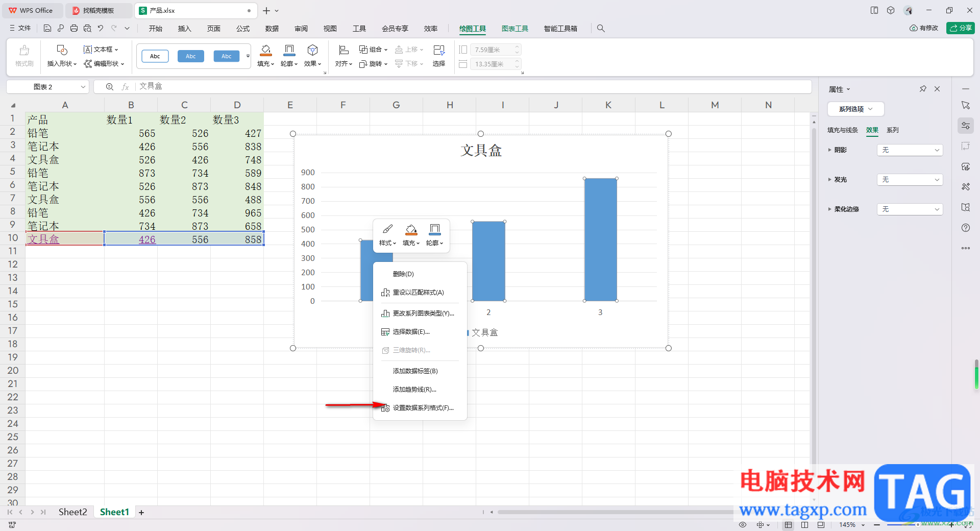The image size is (980, 531).
Task: Open the Group dropdown in ribbon
Action: (373, 50)
